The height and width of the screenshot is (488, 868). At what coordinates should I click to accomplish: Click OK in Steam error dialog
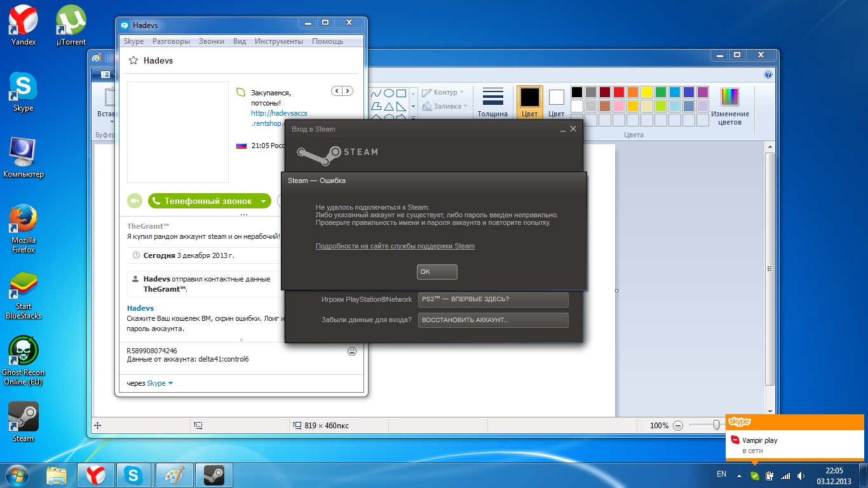coord(437,271)
